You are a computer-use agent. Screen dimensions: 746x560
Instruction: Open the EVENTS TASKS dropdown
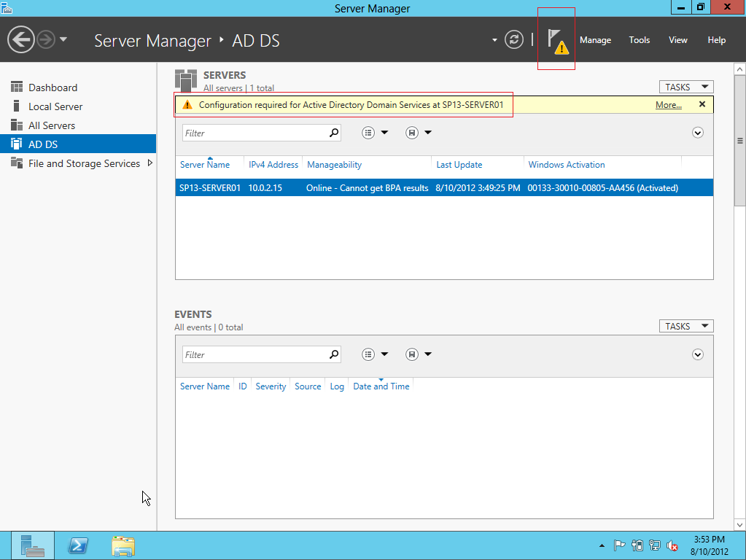(686, 327)
